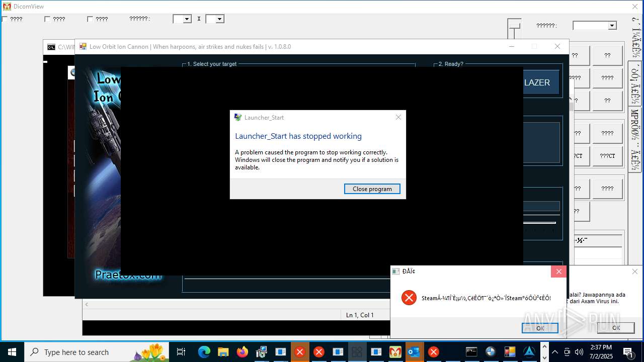Tick the leftmost ???? checkbox in DicomView
644x362 pixels.
click(5, 19)
